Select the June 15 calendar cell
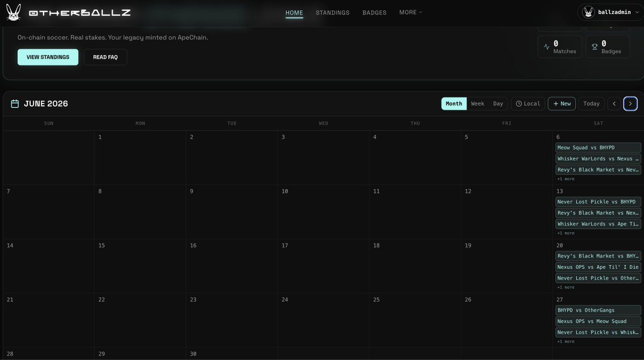 pos(140,266)
